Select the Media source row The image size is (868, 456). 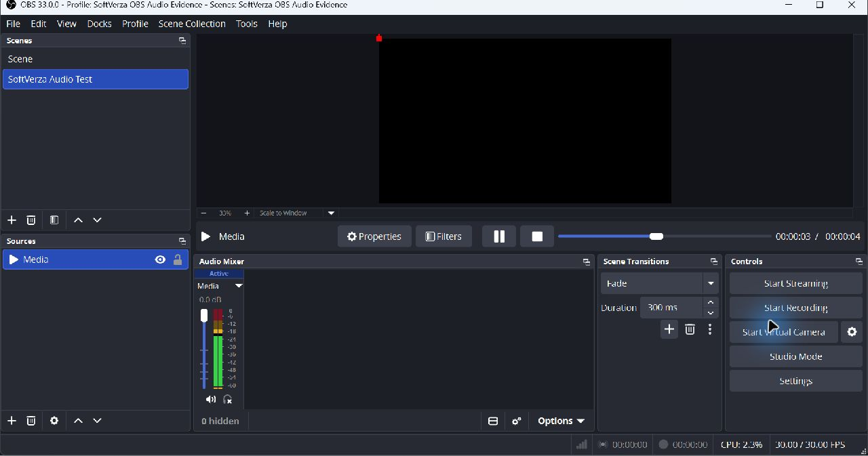[96, 260]
